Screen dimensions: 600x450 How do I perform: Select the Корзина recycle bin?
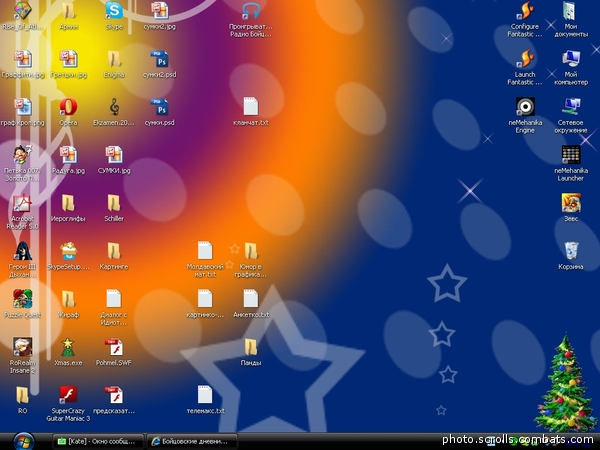(x=571, y=251)
